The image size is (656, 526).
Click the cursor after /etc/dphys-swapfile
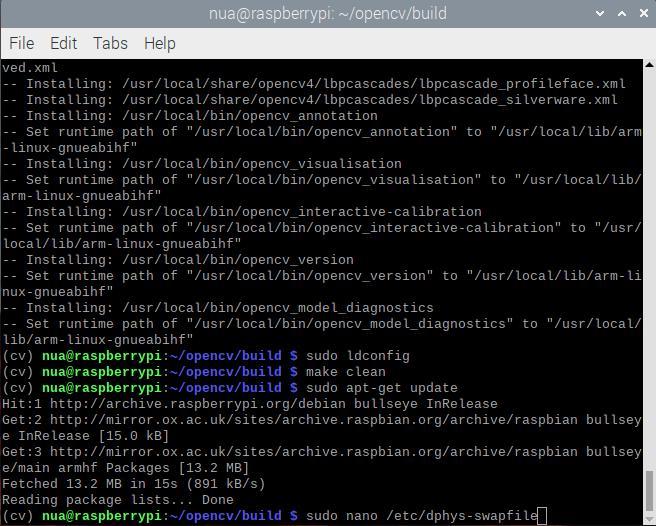coord(542,516)
